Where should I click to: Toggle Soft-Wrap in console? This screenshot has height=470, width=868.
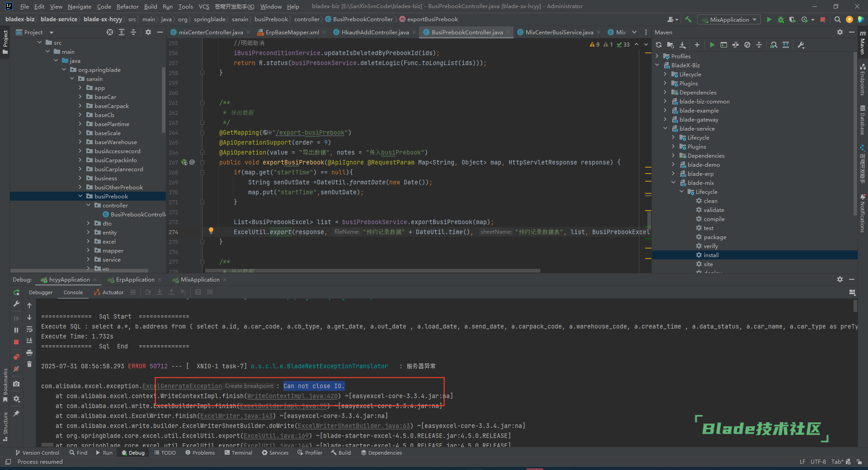tap(29, 329)
